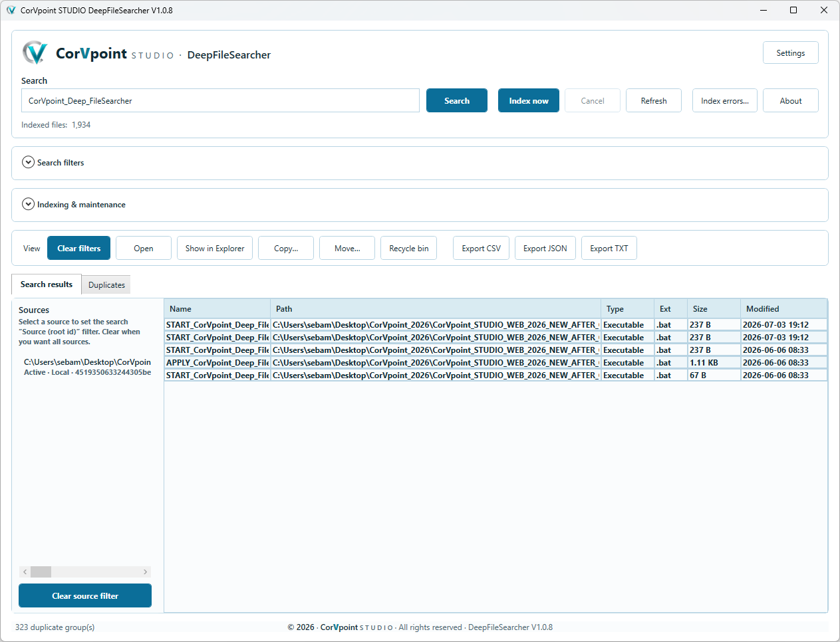
Task: Export results as TXT
Action: [609, 248]
